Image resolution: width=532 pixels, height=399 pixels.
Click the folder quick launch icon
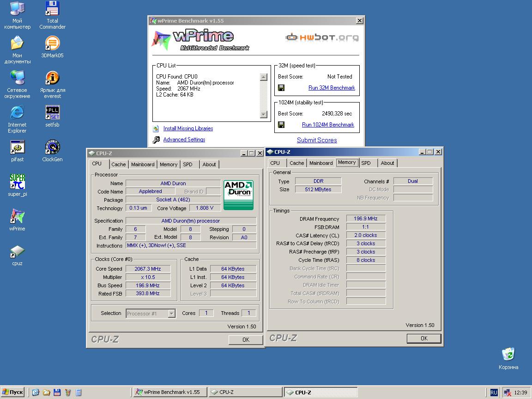tap(47, 392)
